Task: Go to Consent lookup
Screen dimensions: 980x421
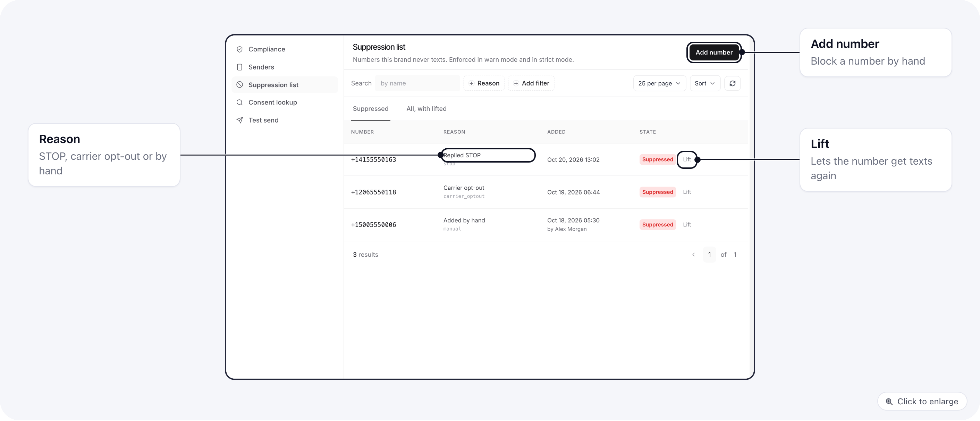Action: coord(285,102)
